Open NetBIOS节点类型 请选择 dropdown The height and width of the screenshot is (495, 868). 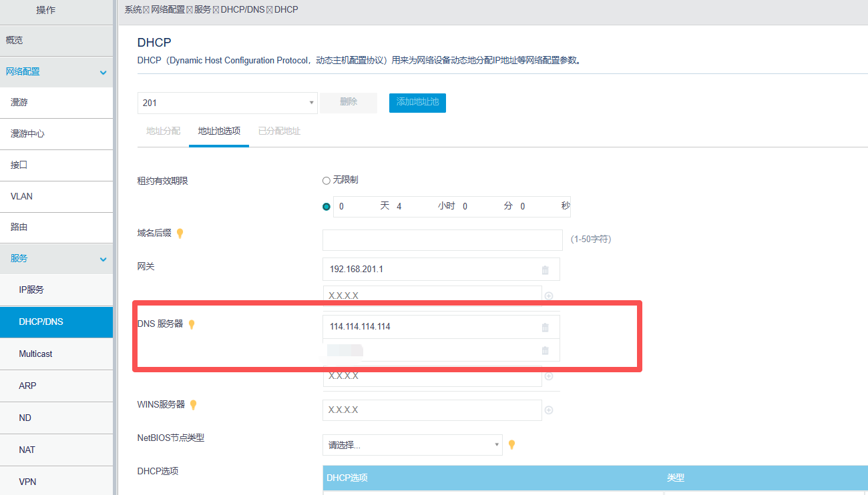coord(412,445)
